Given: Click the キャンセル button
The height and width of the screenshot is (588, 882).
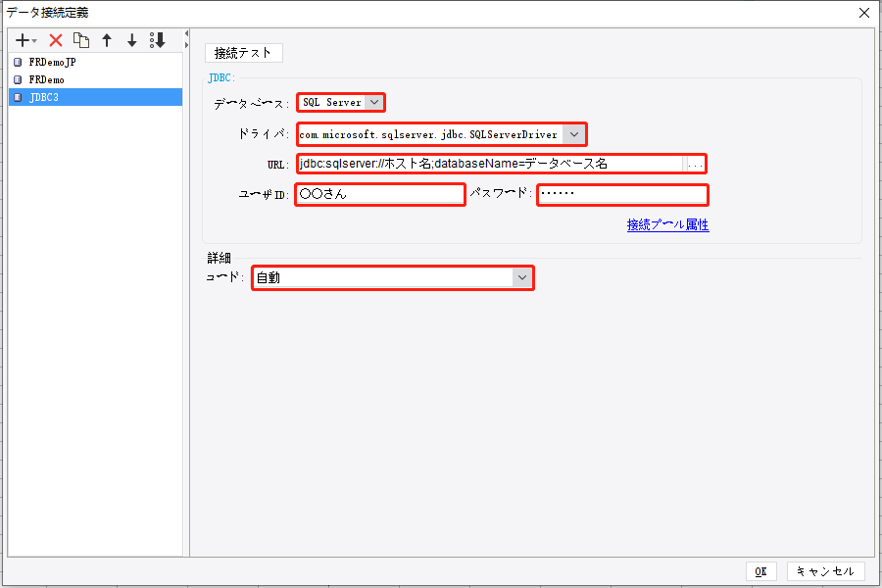Looking at the screenshot, I should click(826, 570).
